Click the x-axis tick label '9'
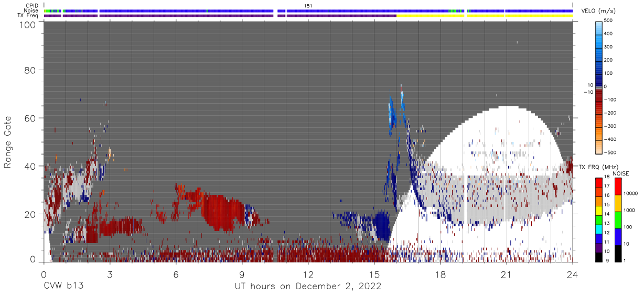The height and width of the screenshot is (297, 644). pyautogui.click(x=242, y=274)
